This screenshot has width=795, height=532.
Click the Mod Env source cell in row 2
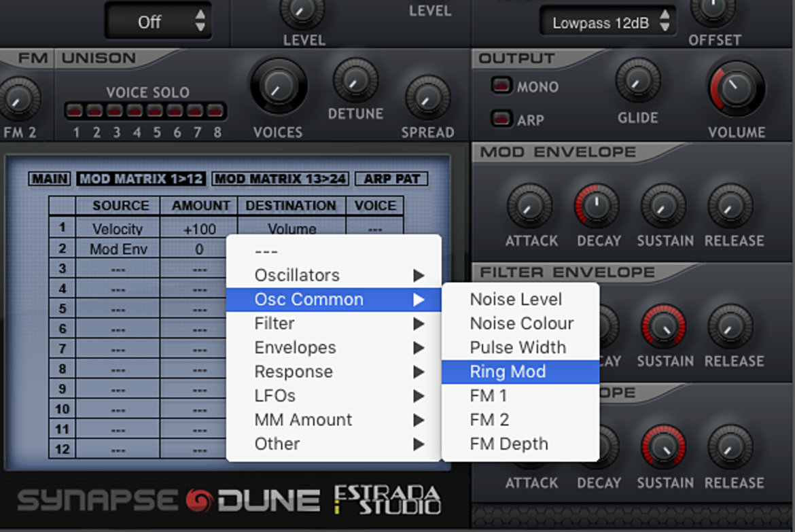[118, 249]
